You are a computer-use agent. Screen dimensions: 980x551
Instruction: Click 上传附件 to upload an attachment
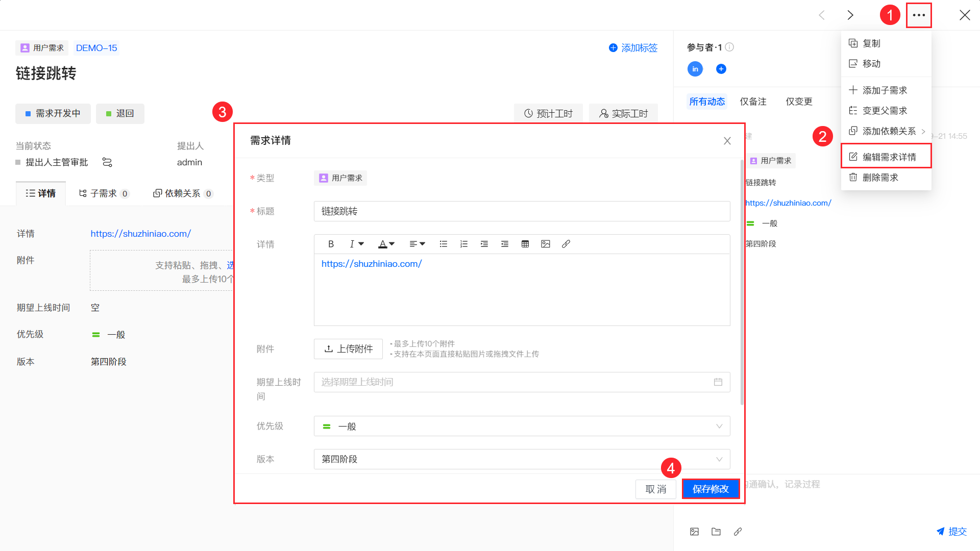click(348, 348)
